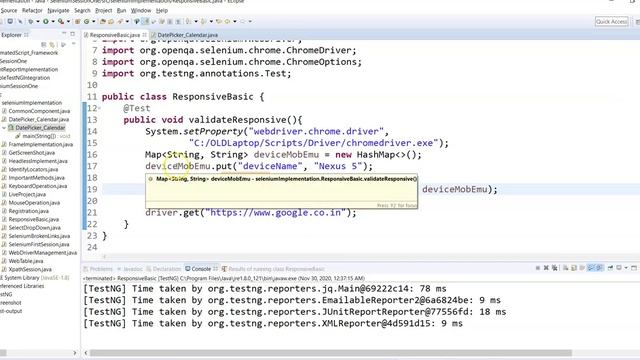Select CommonComponent.java in Package Explorer

[39, 111]
